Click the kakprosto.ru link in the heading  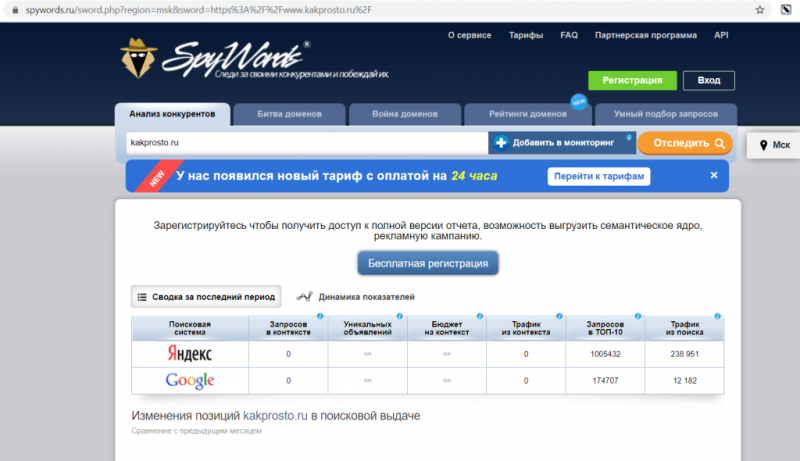coord(276,416)
